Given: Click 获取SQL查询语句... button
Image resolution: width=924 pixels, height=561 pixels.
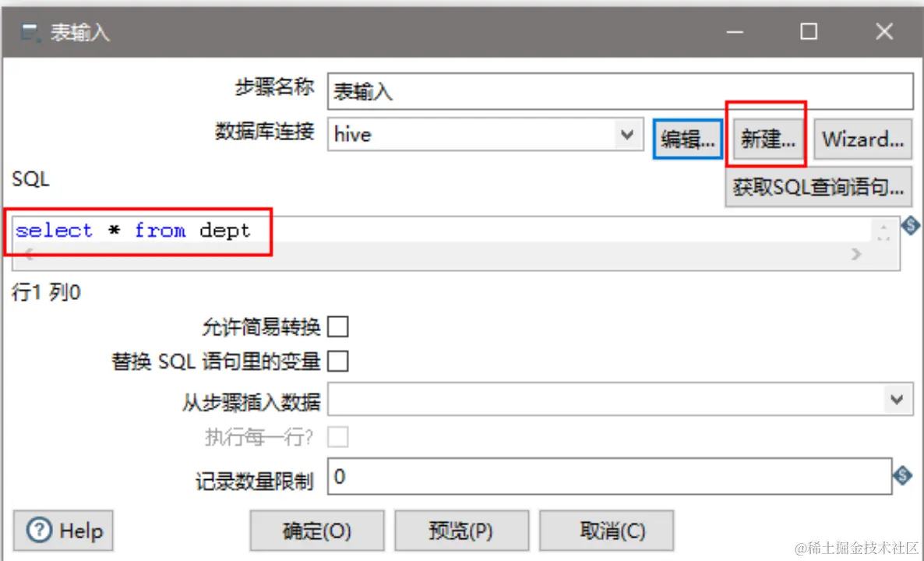Looking at the screenshot, I should 818,188.
